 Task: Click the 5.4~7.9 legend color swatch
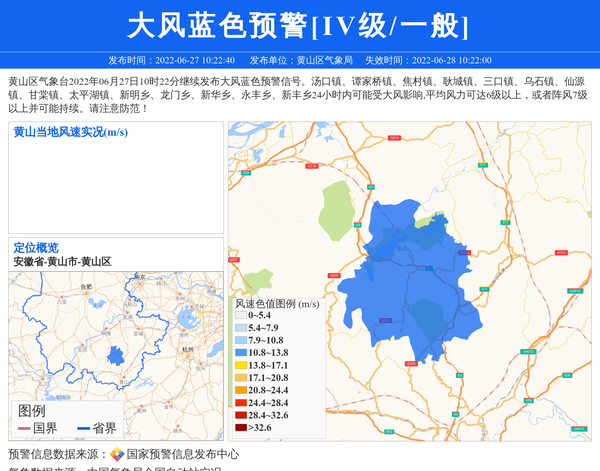point(241,328)
